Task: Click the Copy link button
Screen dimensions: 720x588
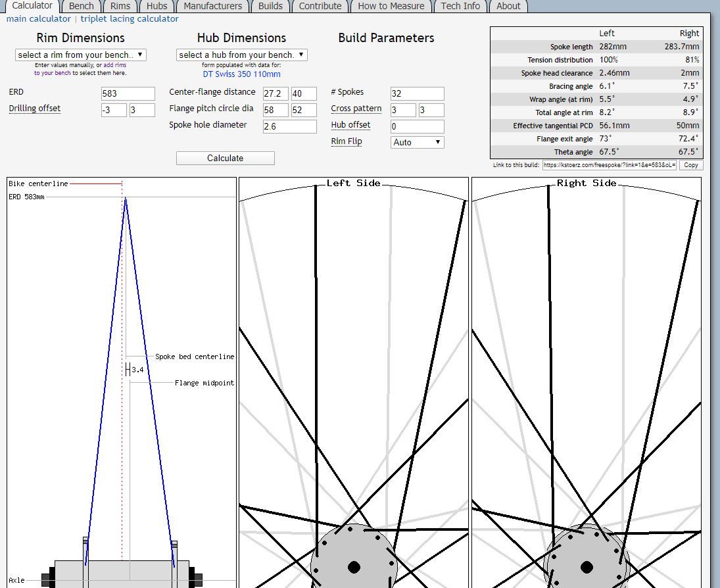Action: (x=691, y=165)
